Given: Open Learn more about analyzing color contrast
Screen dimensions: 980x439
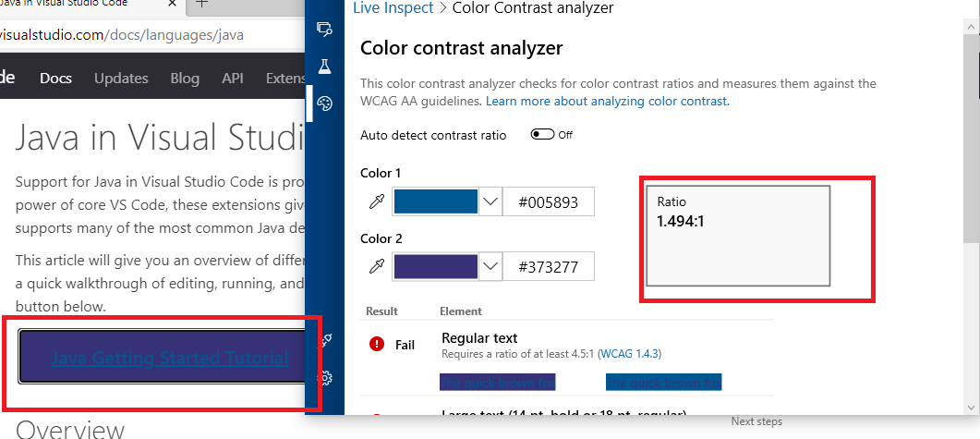Looking at the screenshot, I should pyautogui.click(x=608, y=102).
